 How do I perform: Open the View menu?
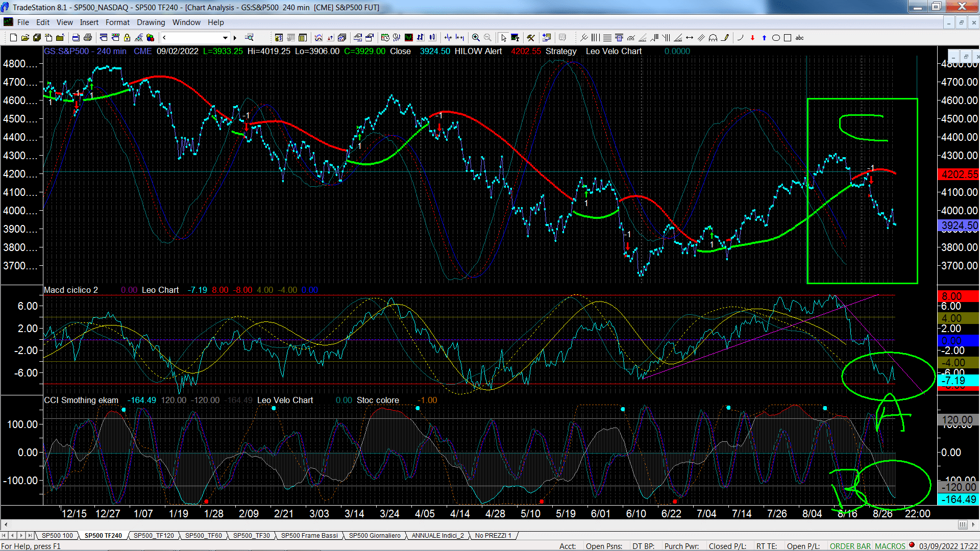click(64, 22)
